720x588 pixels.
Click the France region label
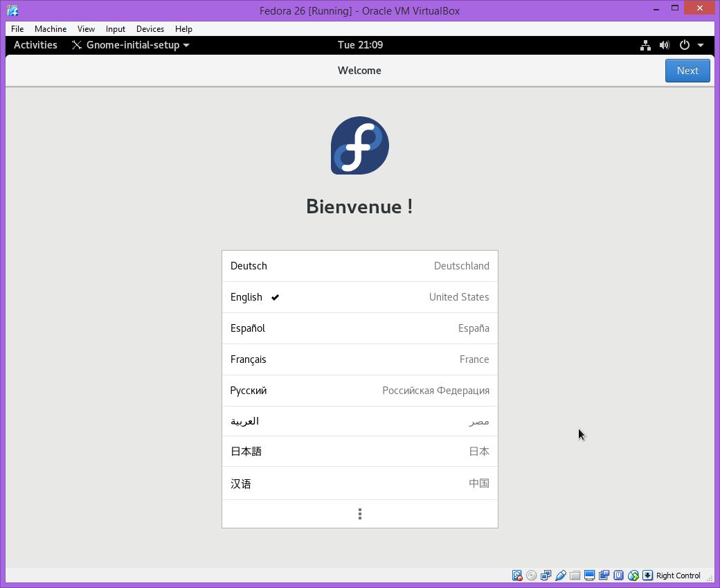[x=474, y=359]
